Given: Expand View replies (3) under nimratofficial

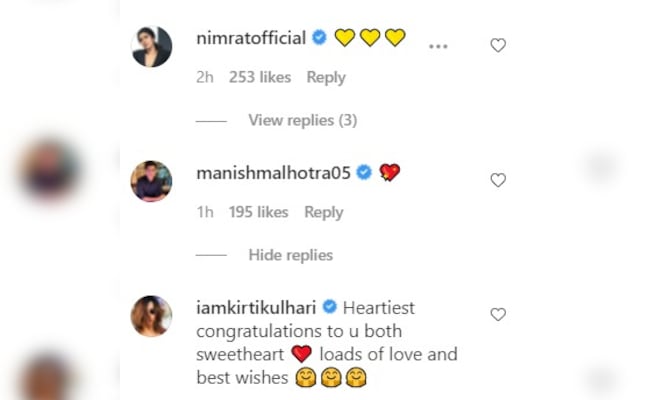Looking at the screenshot, I should pyautogui.click(x=302, y=120).
